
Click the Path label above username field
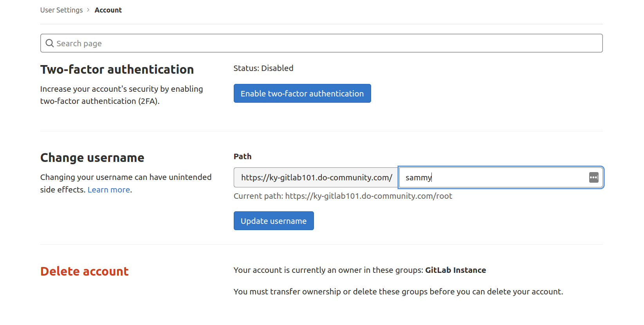(242, 156)
